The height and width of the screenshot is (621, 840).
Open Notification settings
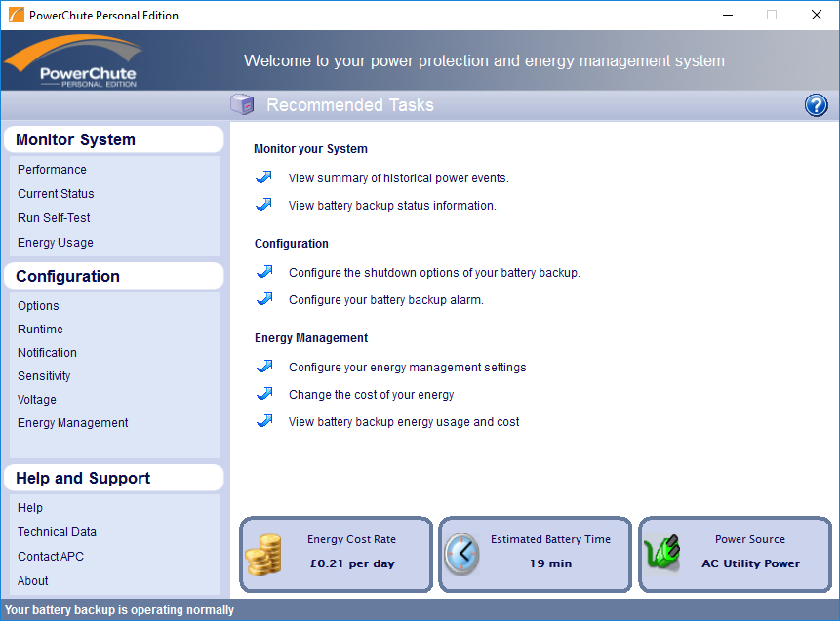click(x=47, y=353)
